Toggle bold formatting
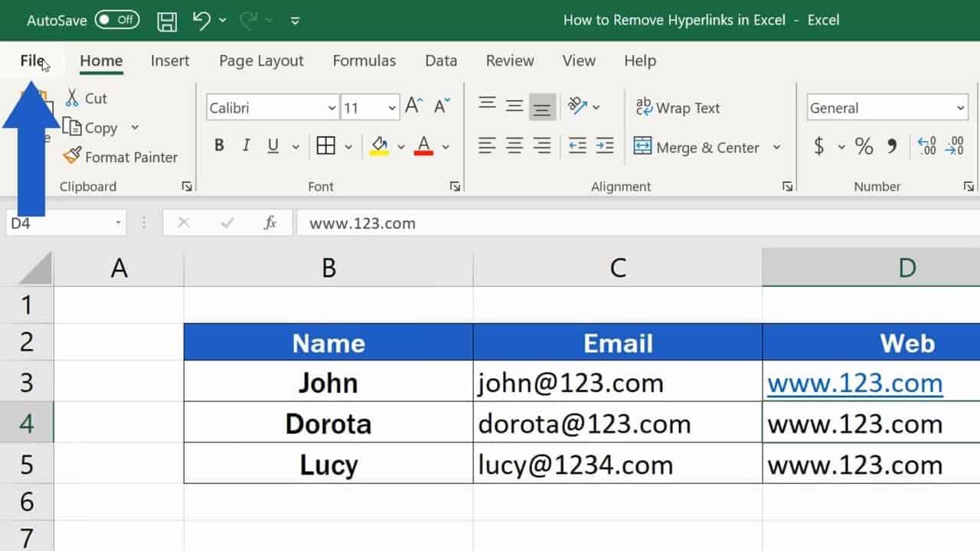 click(x=219, y=145)
